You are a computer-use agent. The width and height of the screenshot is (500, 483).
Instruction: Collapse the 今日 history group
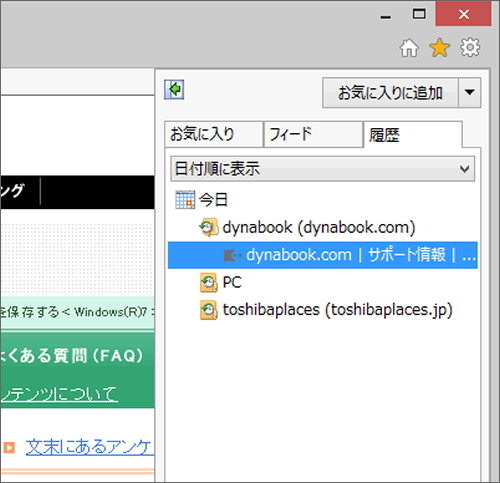(x=213, y=200)
